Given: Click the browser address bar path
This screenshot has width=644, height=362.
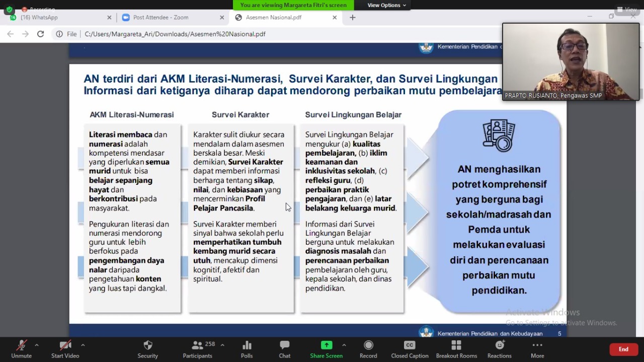Looking at the screenshot, I should pyautogui.click(x=175, y=34).
